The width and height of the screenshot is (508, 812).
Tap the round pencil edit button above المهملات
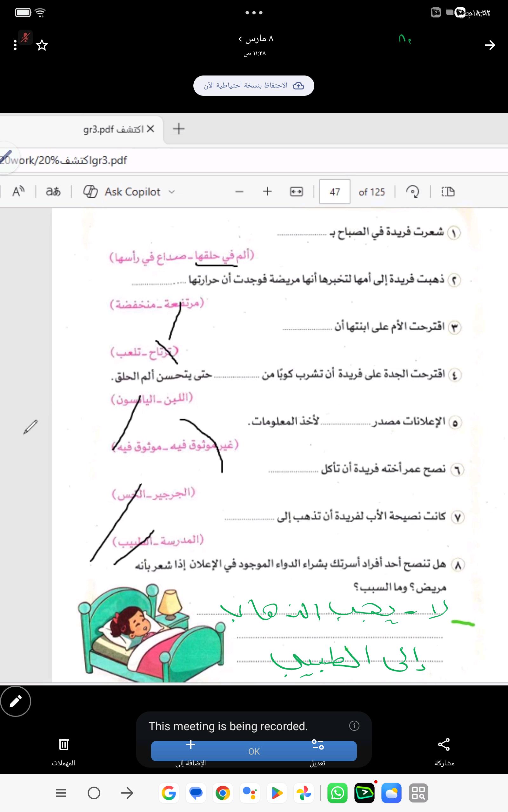point(16,701)
